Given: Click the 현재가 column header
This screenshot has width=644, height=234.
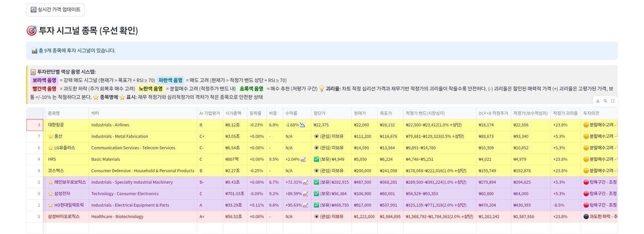Looking at the screenshot, I should coord(365,113).
